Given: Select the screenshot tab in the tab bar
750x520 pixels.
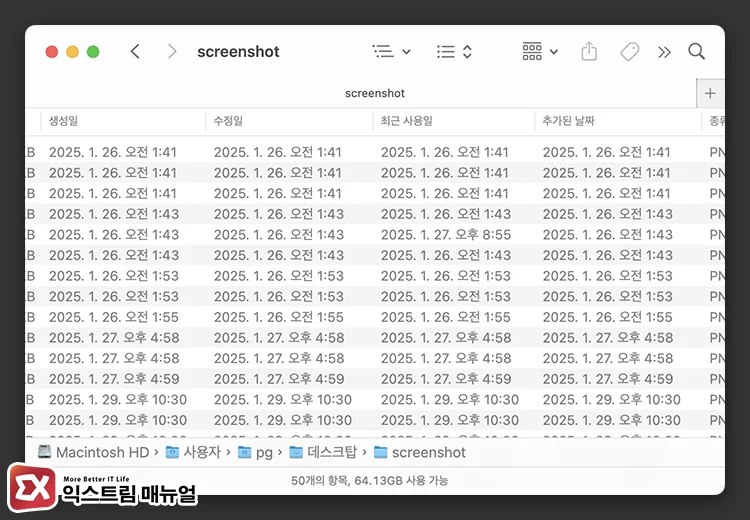Looking at the screenshot, I should point(375,93).
